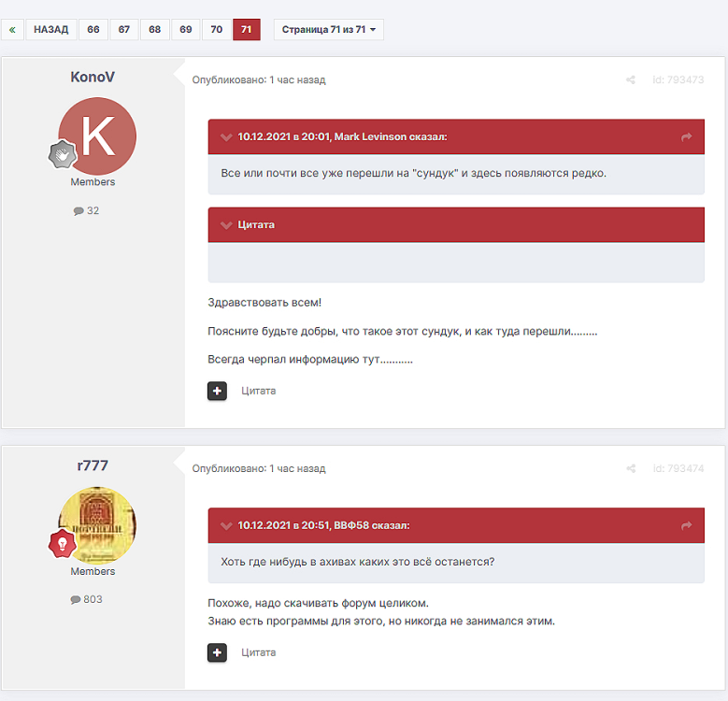
Task: Click KonoV's letter K avatar
Action: pyautogui.click(x=98, y=136)
